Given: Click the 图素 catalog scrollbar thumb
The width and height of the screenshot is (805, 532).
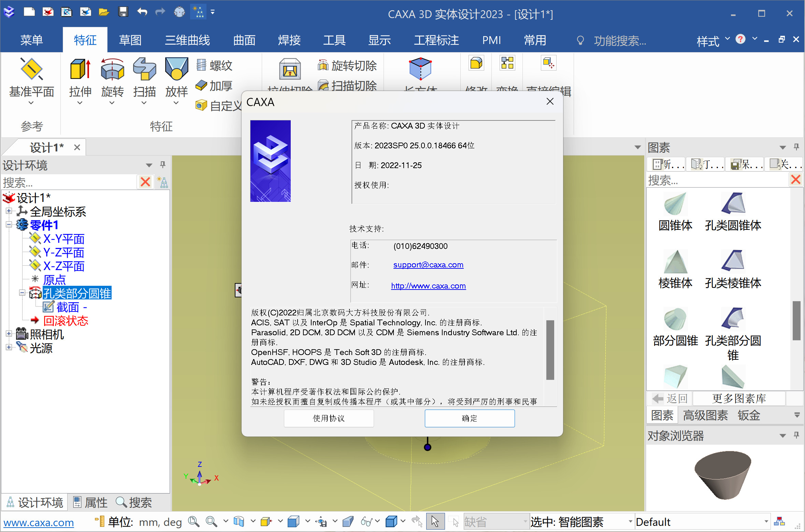Looking at the screenshot, I should point(796,321).
